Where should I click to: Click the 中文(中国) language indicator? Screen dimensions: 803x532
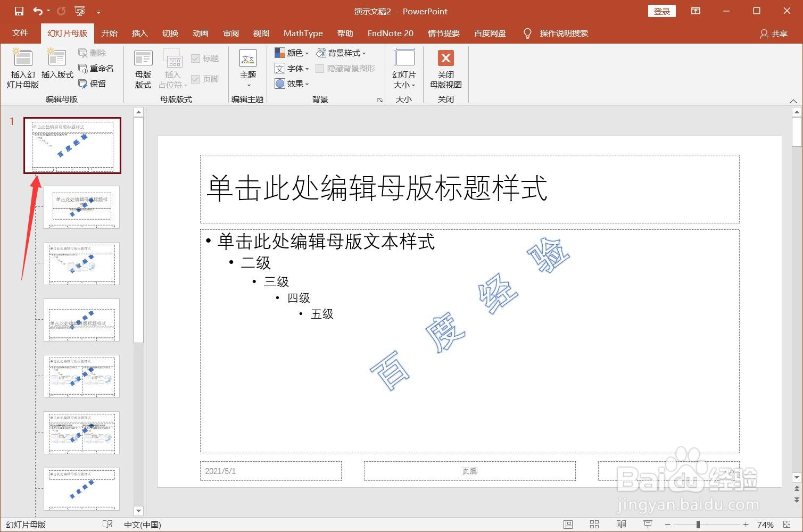pyautogui.click(x=142, y=525)
